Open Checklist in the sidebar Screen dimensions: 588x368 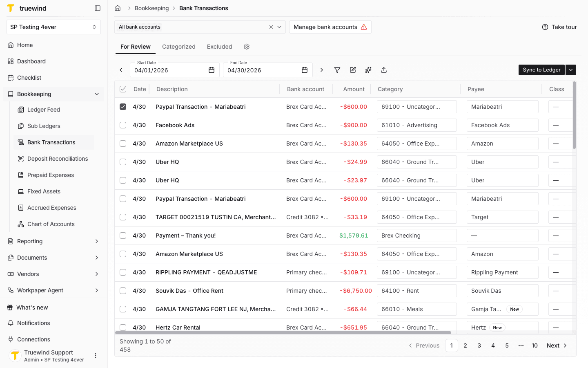pyautogui.click(x=53, y=78)
